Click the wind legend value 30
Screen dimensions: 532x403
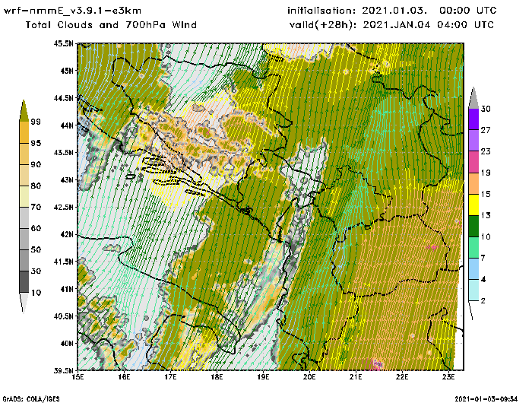(486, 109)
